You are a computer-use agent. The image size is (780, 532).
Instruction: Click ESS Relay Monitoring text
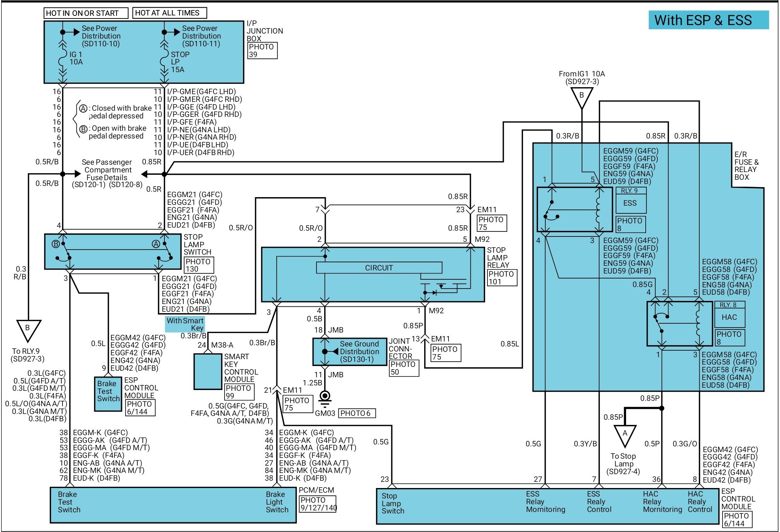[545, 502]
